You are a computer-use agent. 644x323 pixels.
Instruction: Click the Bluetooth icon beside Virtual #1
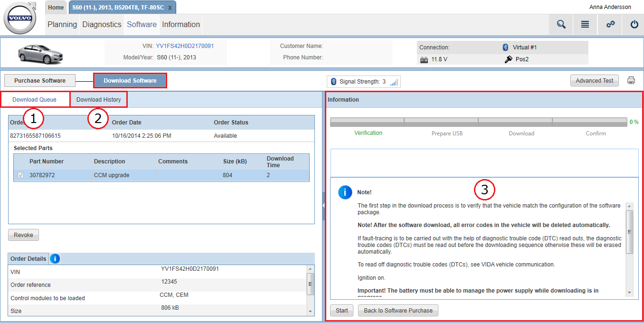pos(505,47)
